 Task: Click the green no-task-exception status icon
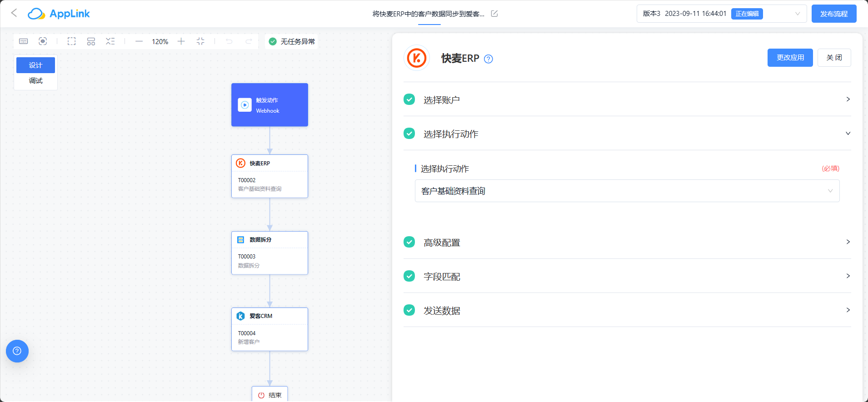click(x=273, y=41)
